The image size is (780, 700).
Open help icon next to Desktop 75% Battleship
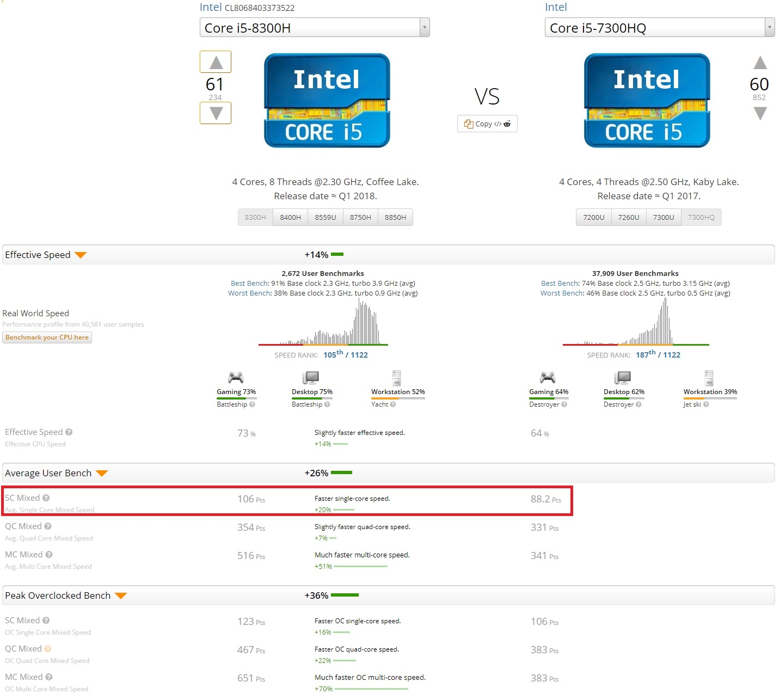click(327, 404)
